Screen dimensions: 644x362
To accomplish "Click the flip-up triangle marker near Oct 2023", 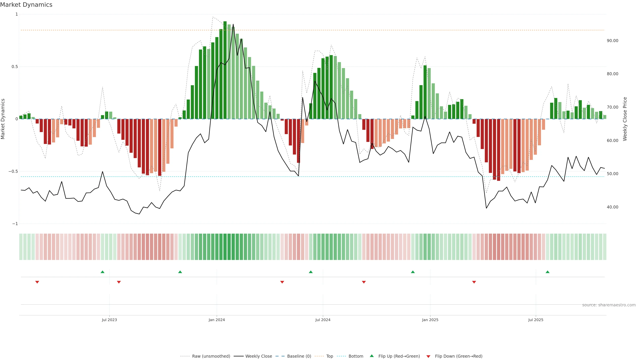I will coord(180,272).
